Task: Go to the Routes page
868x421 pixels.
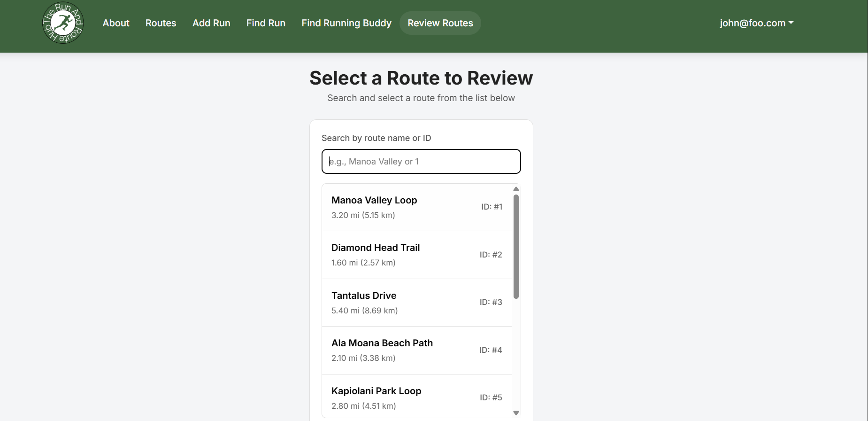Action: coord(161,23)
